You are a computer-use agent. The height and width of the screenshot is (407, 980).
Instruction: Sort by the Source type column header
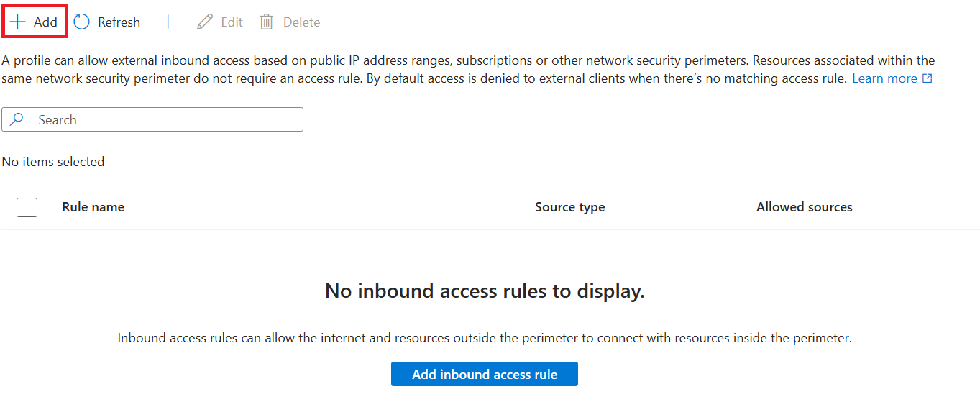point(569,207)
